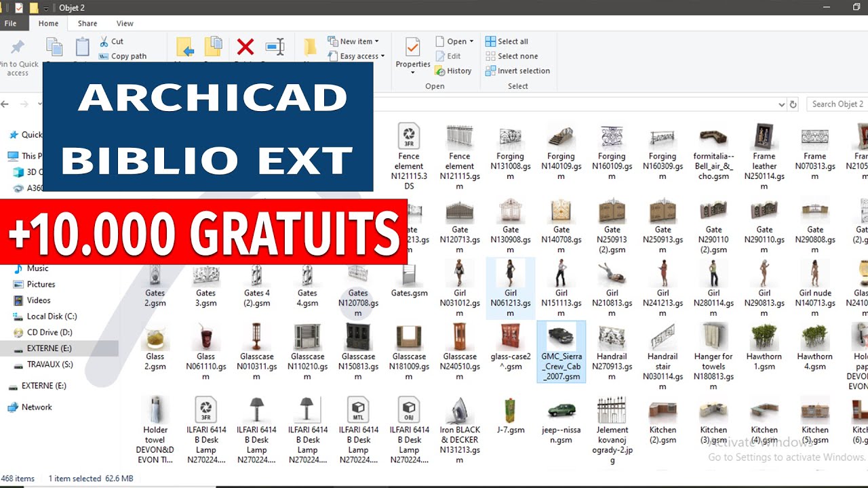Image resolution: width=868 pixels, height=488 pixels.
Task: Select the Girl N061213.gsm file
Action: pos(511,288)
